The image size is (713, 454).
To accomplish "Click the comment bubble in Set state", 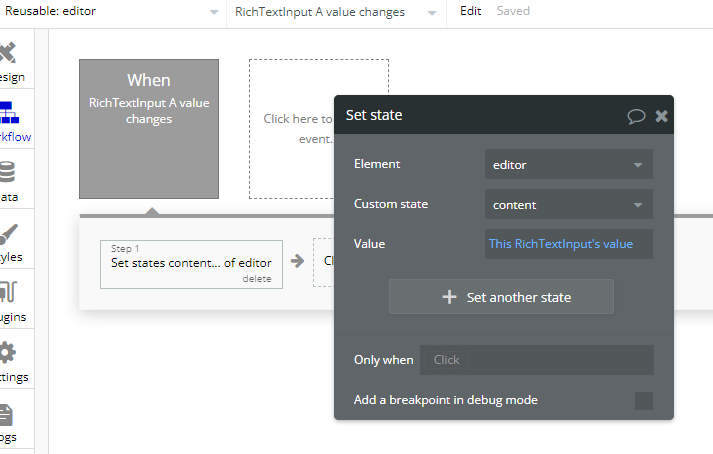I will [x=636, y=116].
